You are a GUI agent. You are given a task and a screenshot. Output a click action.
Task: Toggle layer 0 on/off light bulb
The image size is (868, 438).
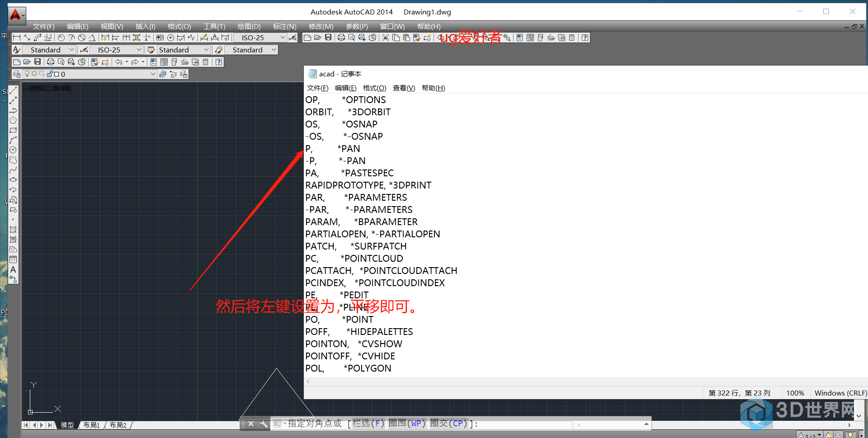click(x=27, y=74)
